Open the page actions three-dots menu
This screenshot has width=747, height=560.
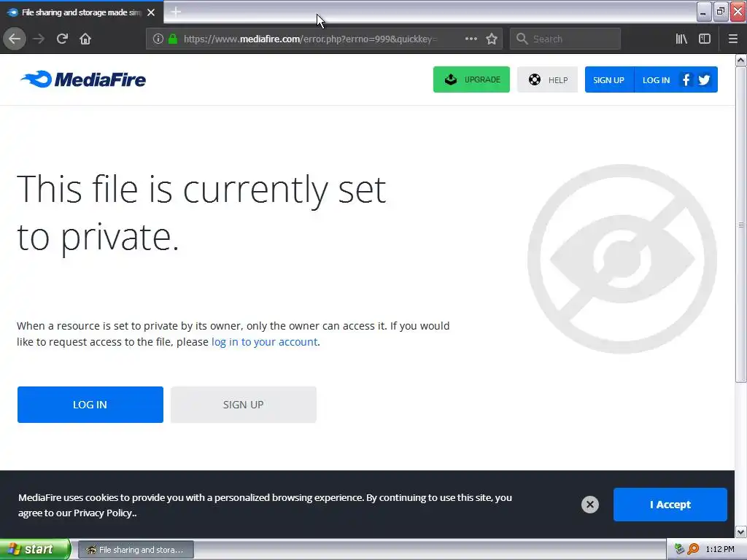coord(471,39)
